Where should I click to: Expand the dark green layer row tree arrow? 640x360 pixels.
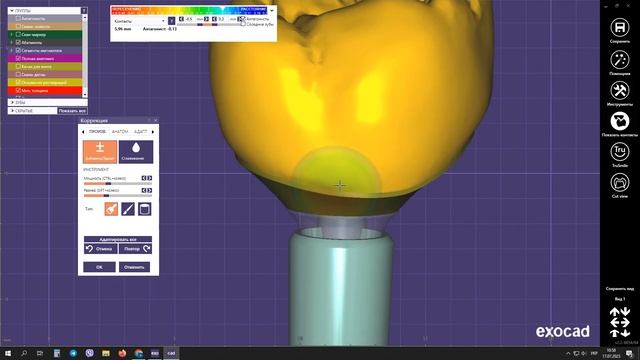11,34
